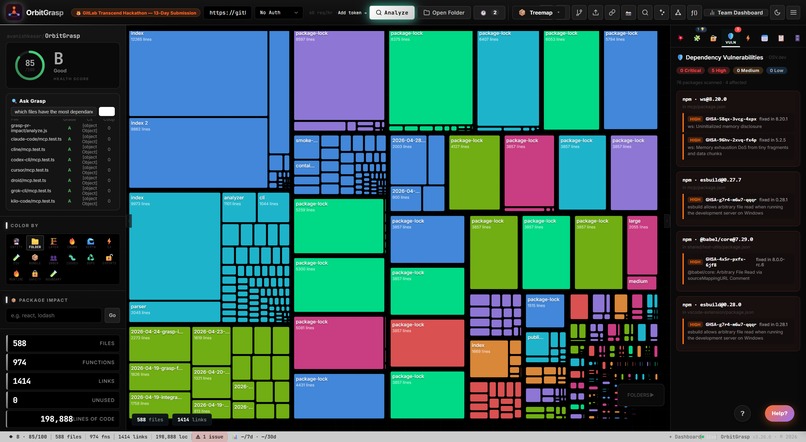The width and height of the screenshot is (806, 442).
Task: Filter by the 5 High badge
Action: point(719,70)
